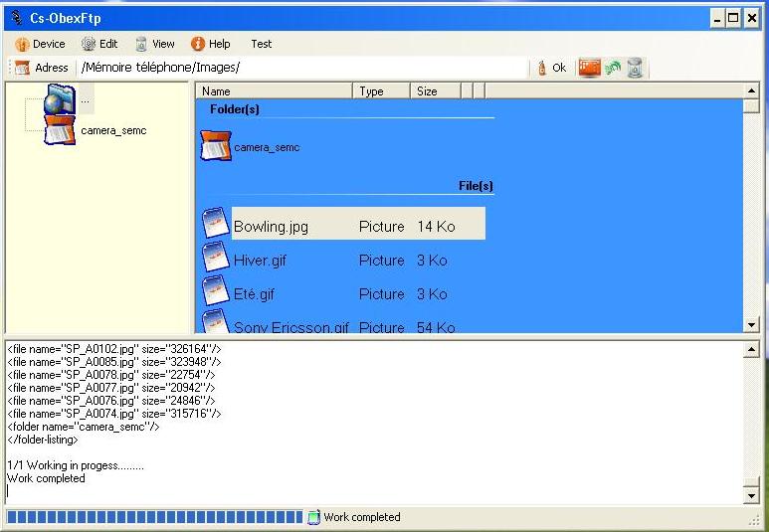Click the Bowling.jpg file icon
This screenshot has width=769, height=532.
pyautogui.click(x=216, y=224)
